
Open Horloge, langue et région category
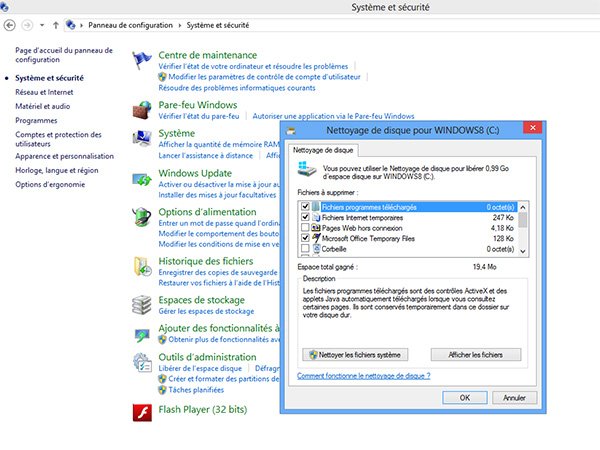point(57,170)
